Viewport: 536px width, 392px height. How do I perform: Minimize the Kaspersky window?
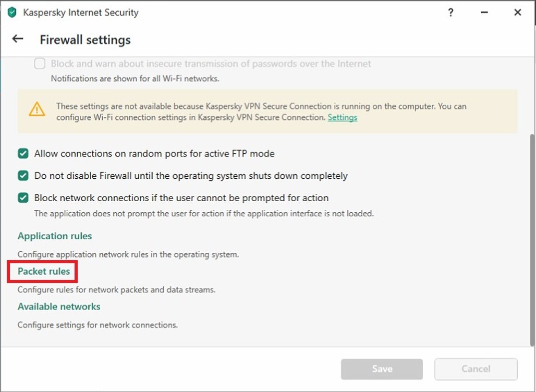[484, 13]
